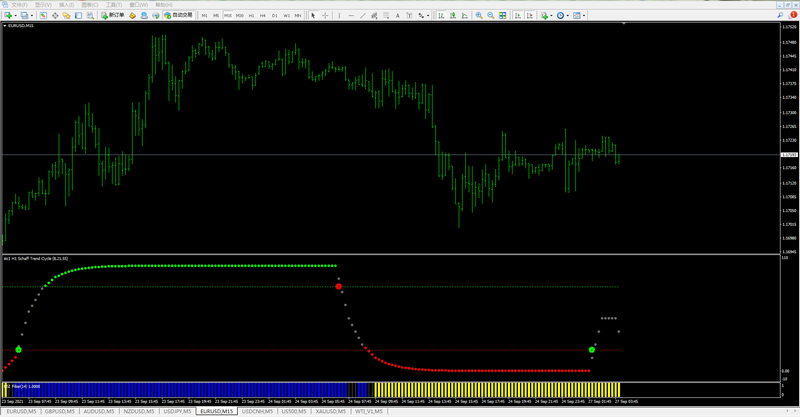Tile windows with grid icon
Image resolution: width=800 pixels, height=417 pixels.
point(503,16)
